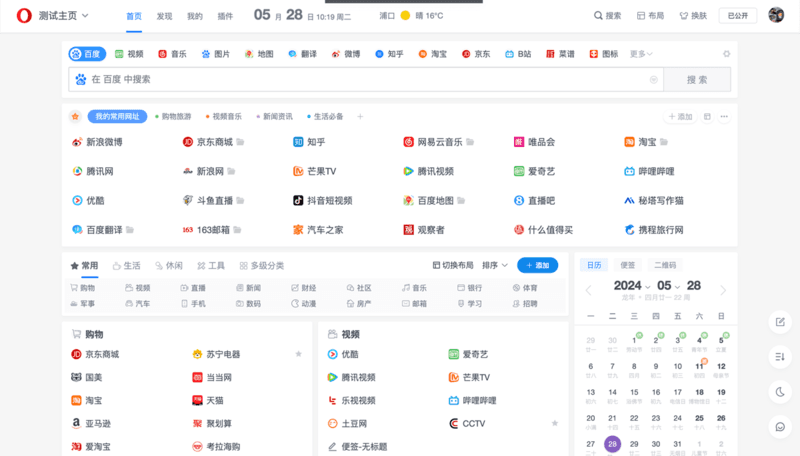Open 秘塔写作猫 shortcut
Viewport: 800px width, 456px height.
pos(654,200)
